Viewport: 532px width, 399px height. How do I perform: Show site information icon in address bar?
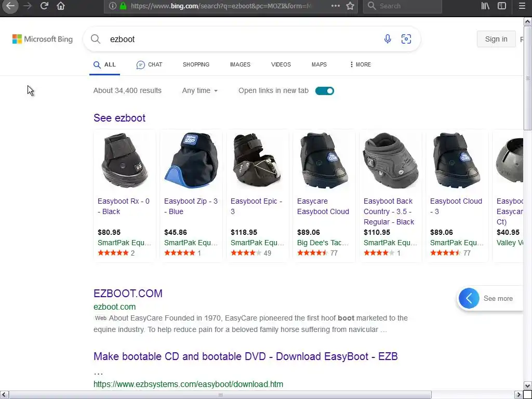click(x=113, y=6)
